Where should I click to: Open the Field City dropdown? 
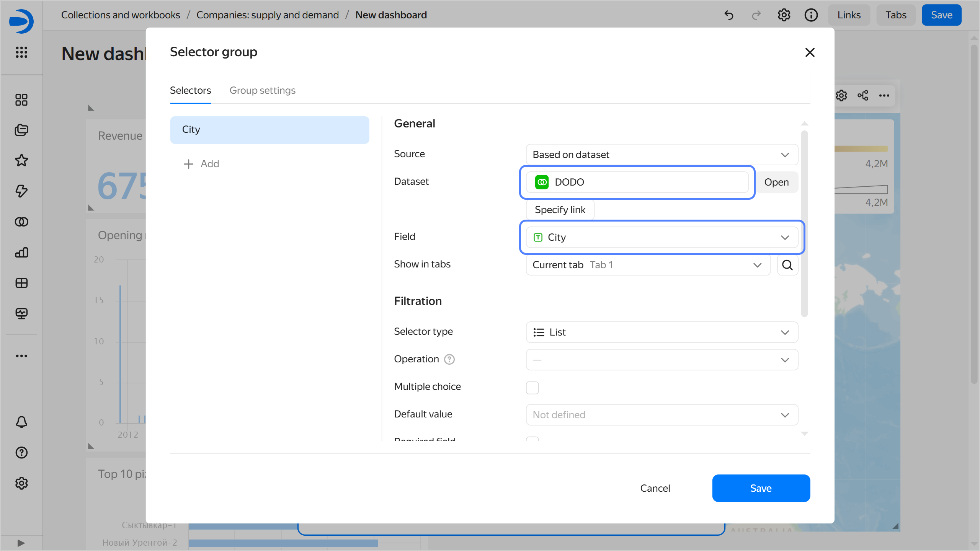tap(661, 237)
